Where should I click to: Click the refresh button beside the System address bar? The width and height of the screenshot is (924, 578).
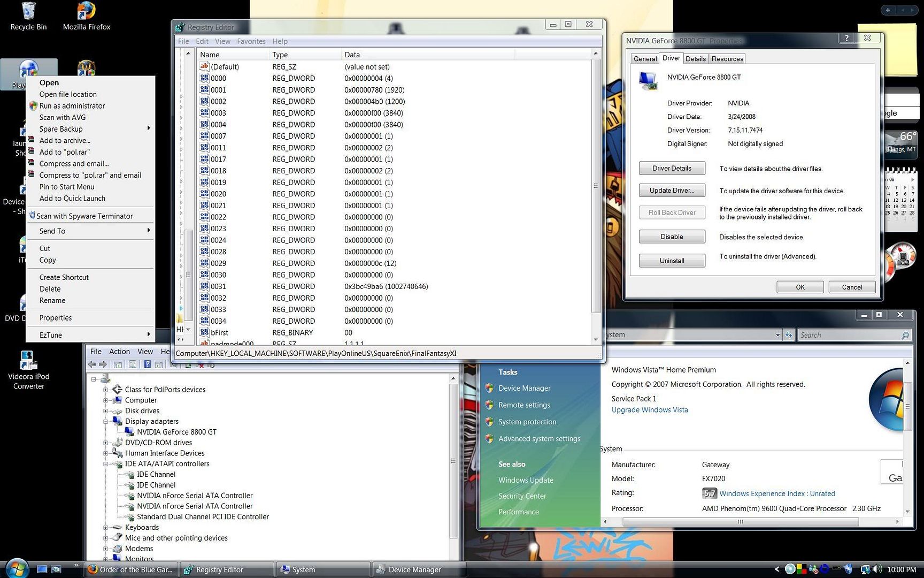789,335
